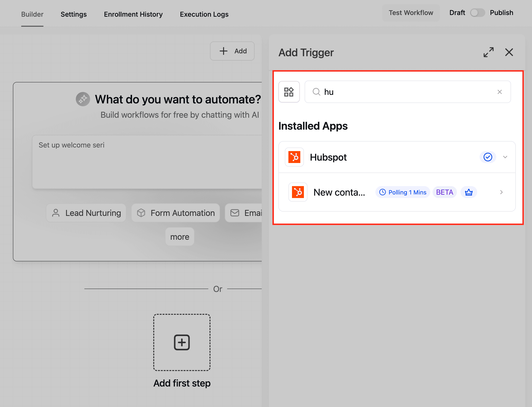Select the Form Automation suggestion chip
This screenshot has height=407, width=532.
(x=176, y=213)
